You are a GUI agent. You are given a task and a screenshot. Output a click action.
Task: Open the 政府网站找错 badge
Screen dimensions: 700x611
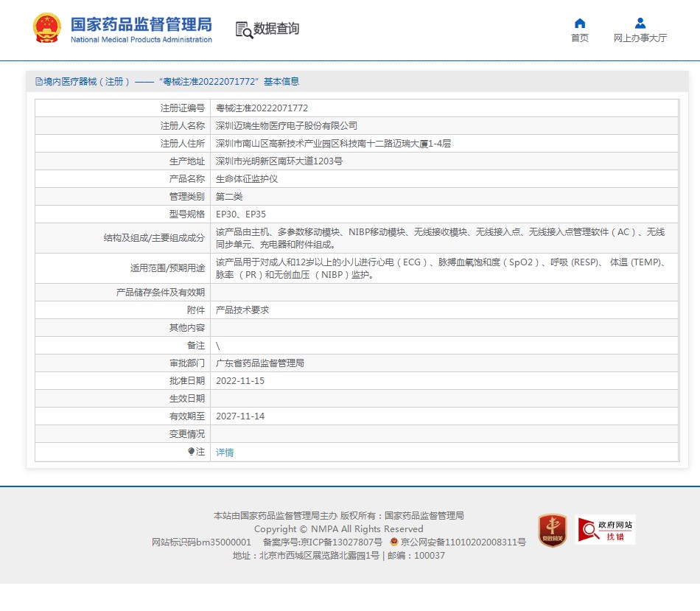pos(606,530)
